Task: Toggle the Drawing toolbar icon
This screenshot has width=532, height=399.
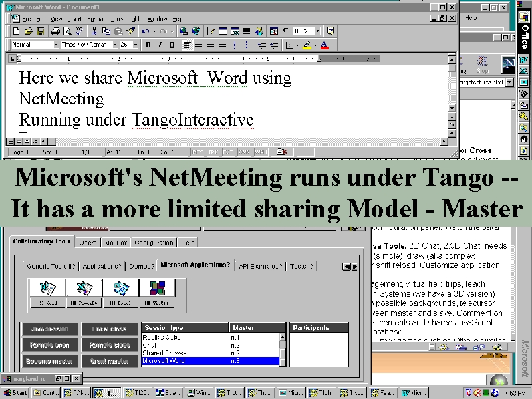Action: click(259, 31)
